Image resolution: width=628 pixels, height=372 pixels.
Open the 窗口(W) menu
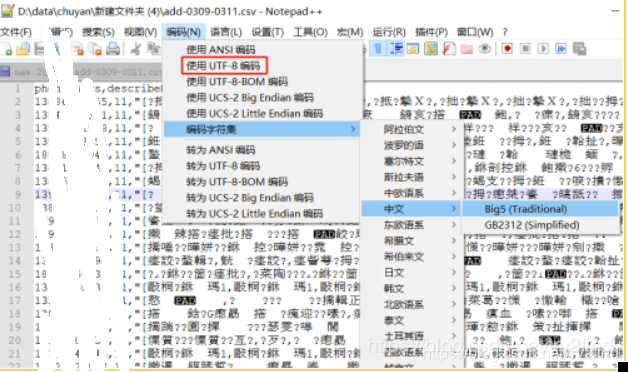pyautogui.click(x=475, y=32)
